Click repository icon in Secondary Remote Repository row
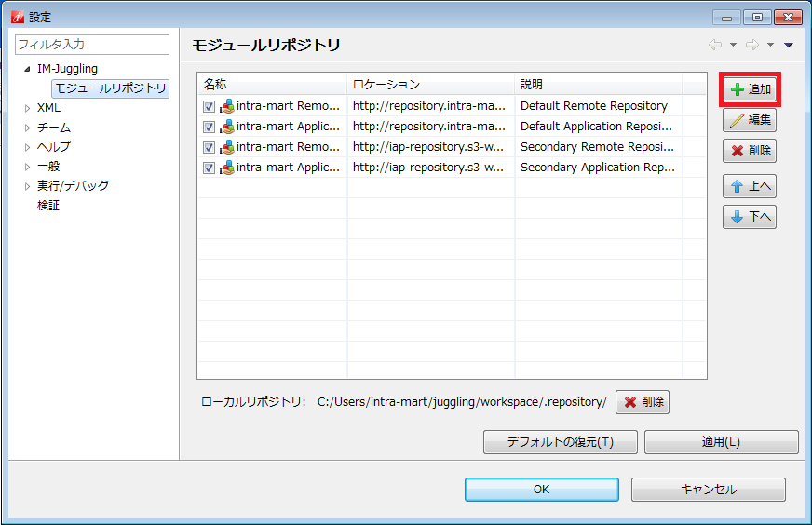 227,148
